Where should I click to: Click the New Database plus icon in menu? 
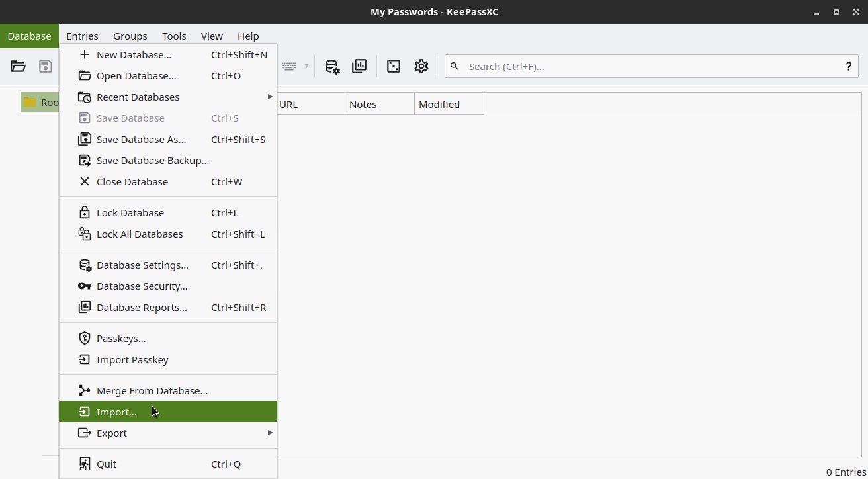84,55
